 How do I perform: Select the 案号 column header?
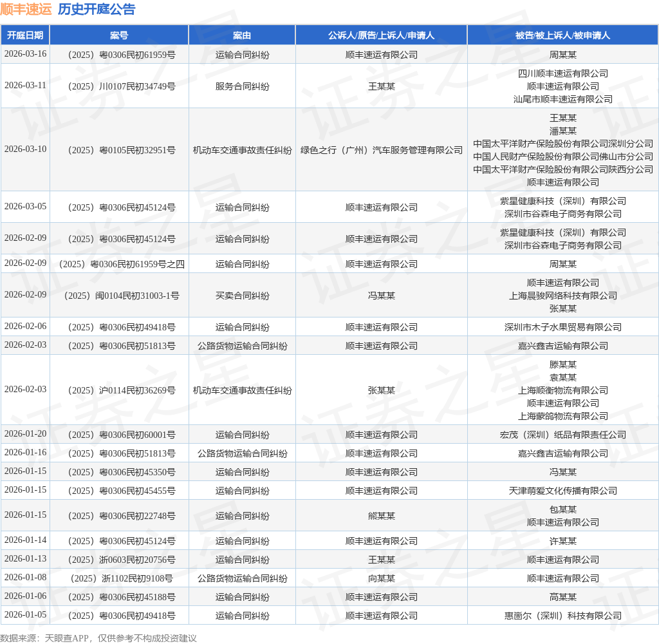[x=119, y=35]
